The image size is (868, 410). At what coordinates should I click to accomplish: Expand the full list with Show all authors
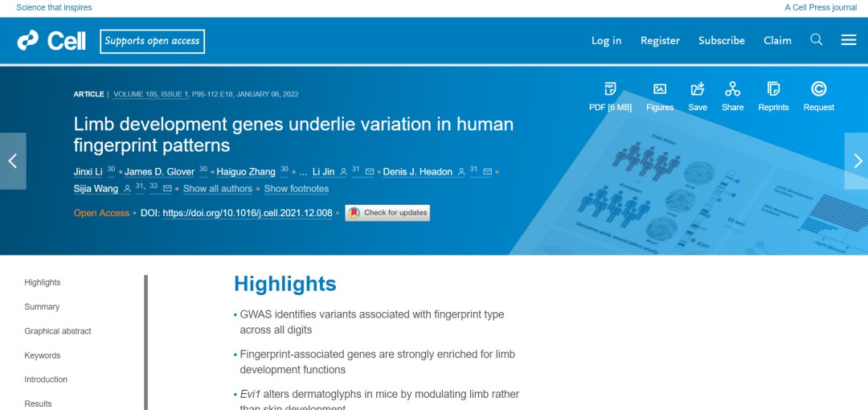click(x=217, y=189)
